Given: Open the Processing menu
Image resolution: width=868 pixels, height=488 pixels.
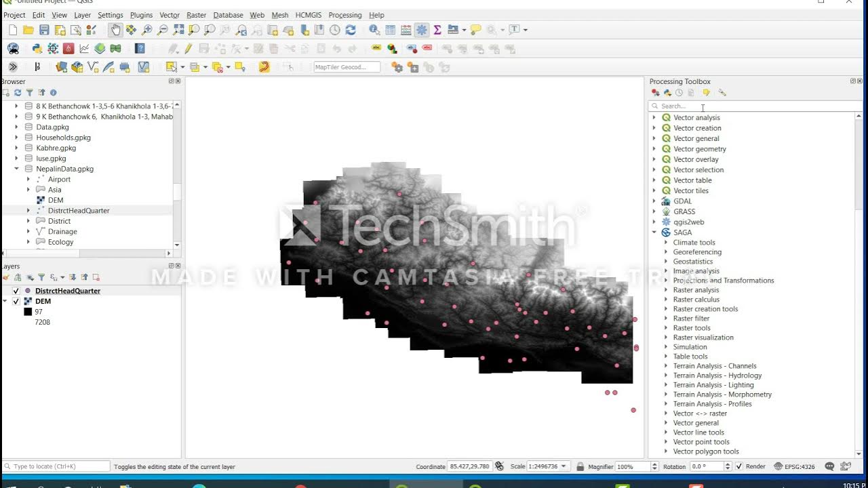Looking at the screenshot, I should point(345,15).
